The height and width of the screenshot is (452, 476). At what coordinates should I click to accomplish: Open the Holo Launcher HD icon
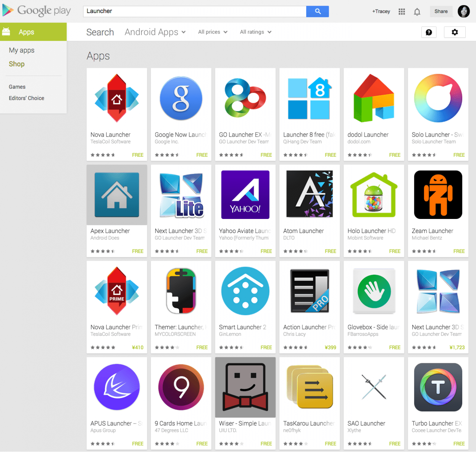pos(374,195)
